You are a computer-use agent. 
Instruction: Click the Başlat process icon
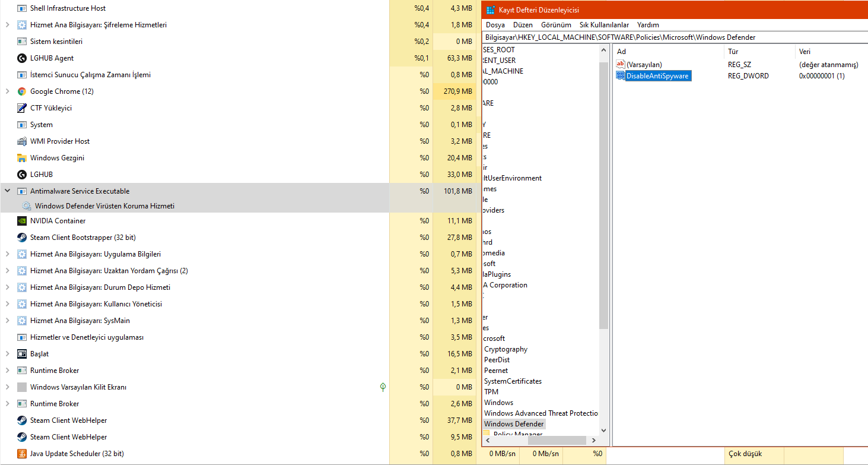[22, 354]
